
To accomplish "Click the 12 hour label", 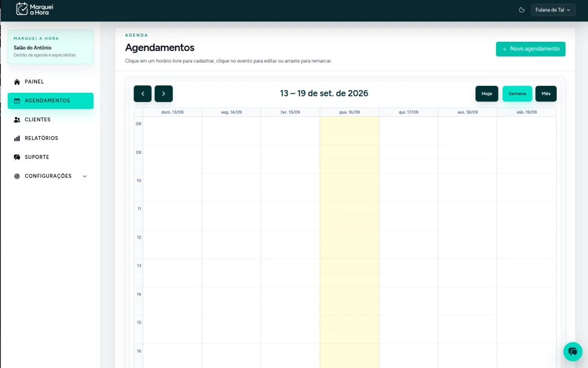I will (138, 238).
